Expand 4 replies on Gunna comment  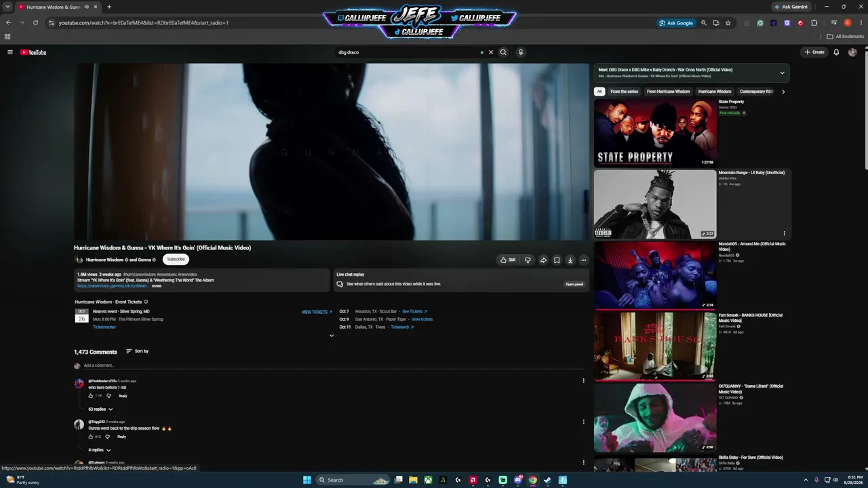pos(99,450)
